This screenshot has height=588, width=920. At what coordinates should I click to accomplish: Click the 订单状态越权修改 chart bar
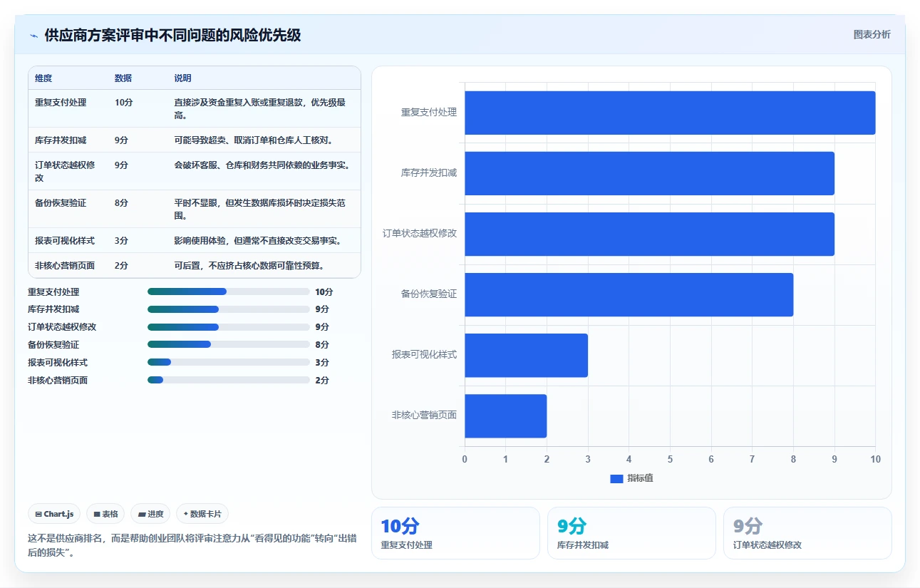(x=649, y=234)
